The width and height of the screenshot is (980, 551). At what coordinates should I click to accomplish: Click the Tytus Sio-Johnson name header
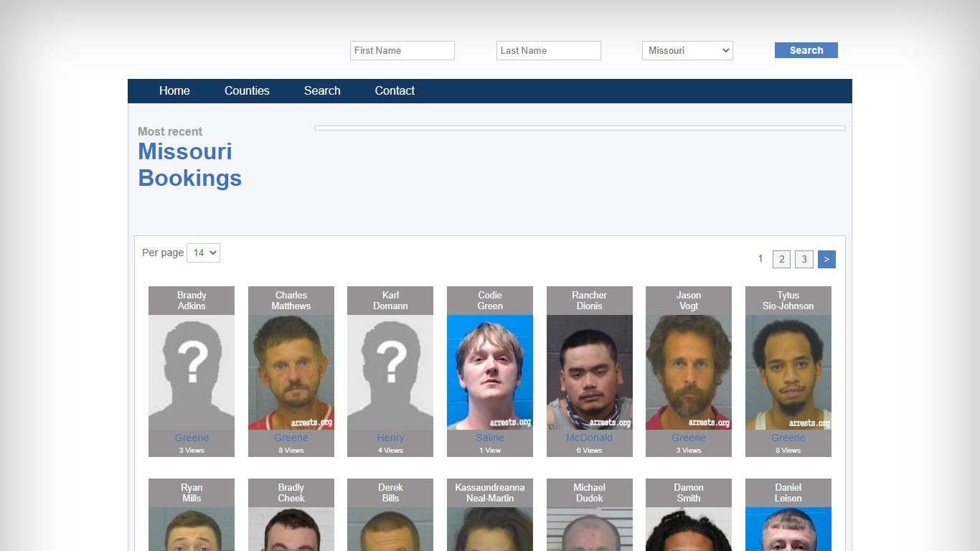(x=788, y=301)
